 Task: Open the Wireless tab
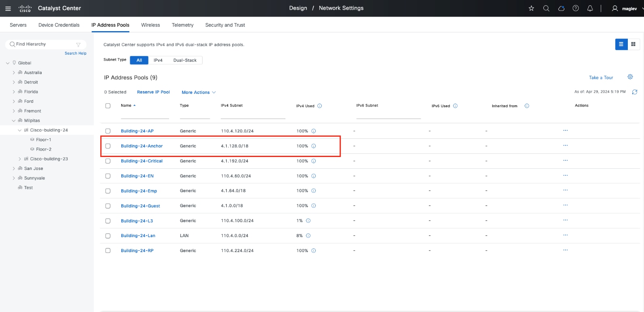(150, 25)
